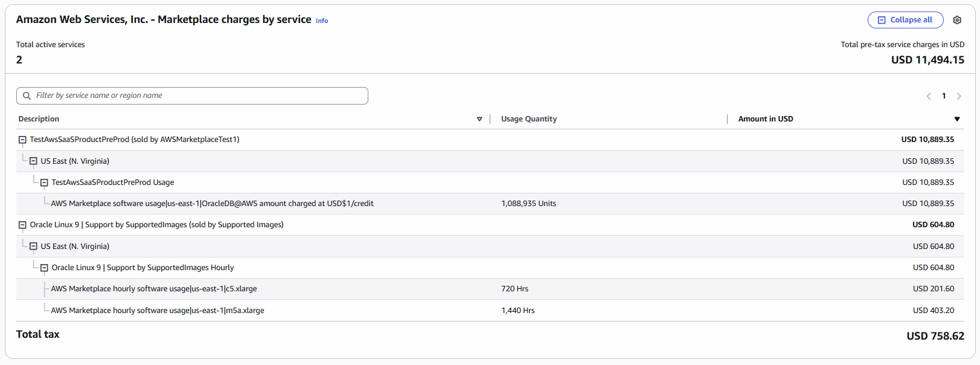Collapse the TestAwsSaaSProductPreProd service row

[x=22, y=140]
